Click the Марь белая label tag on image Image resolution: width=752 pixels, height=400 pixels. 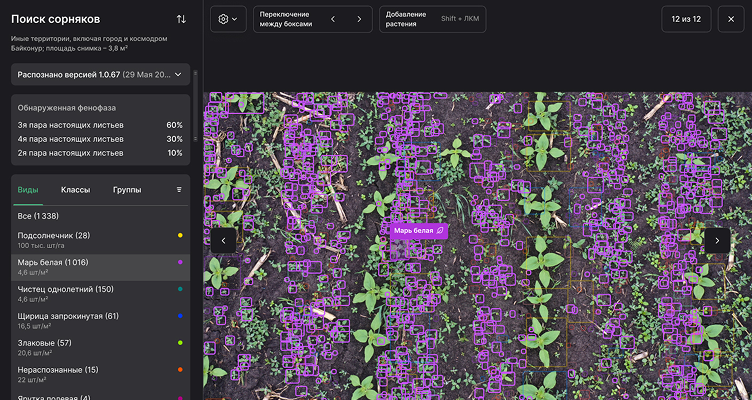(419, 231)
